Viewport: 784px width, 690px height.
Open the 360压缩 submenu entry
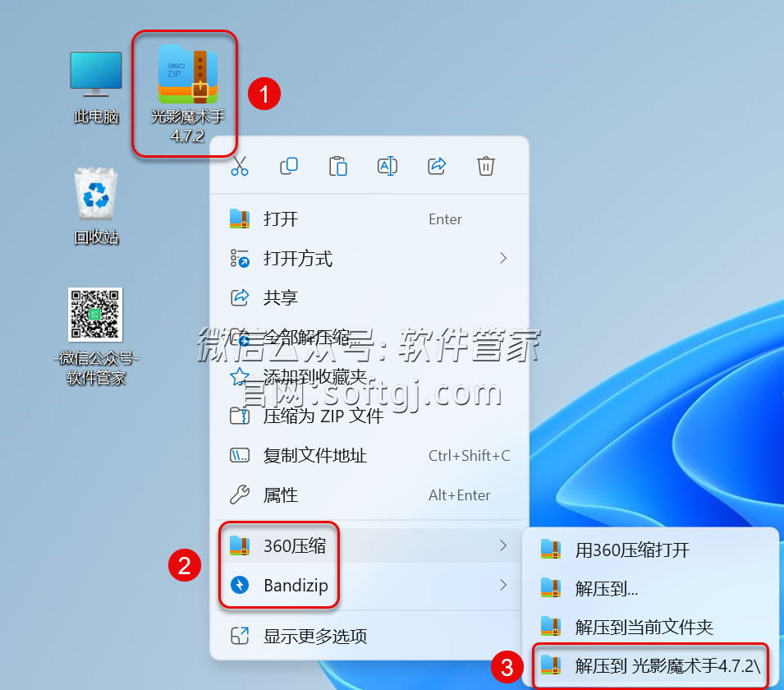369,545
